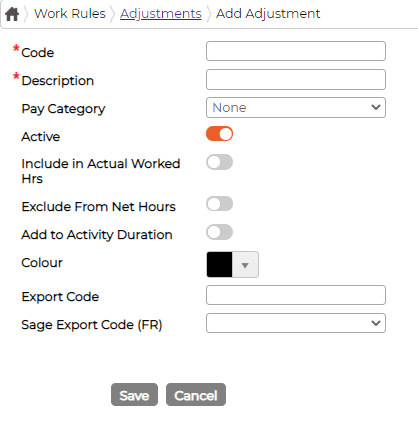Screen dimensions: 418x421
Task: Enable Include in Actual Worked Hrs
Action: [x=219, y=162]
